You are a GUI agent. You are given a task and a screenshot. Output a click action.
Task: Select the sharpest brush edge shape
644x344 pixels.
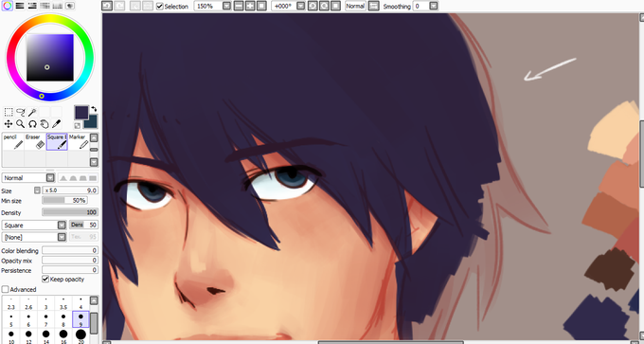(x=63, y=178)
